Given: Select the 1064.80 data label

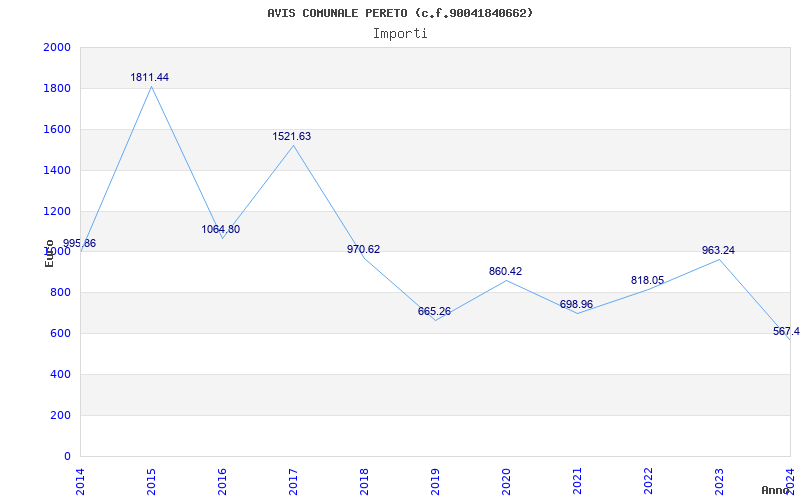Looking at the screenshot, I should tap(220, 230).
